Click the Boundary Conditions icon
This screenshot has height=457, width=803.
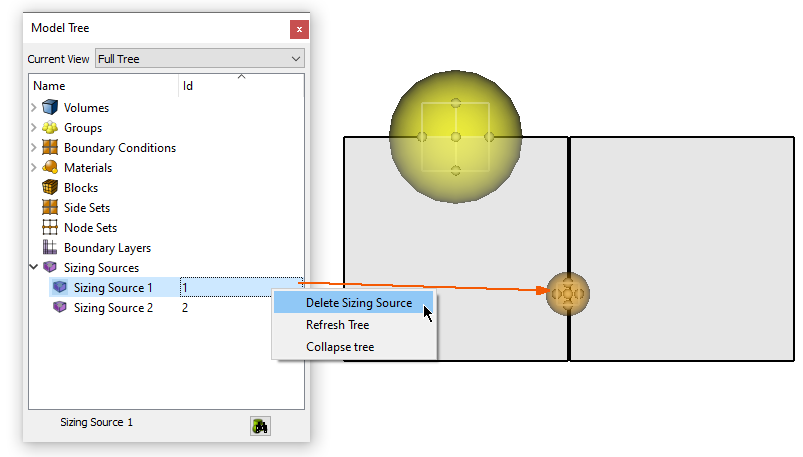tap(50, 148)
